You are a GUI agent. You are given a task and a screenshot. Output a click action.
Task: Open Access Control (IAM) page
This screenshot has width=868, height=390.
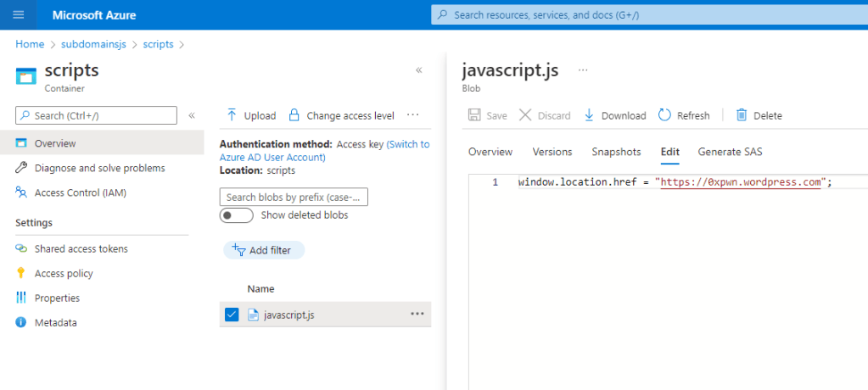tap(80, 192)
